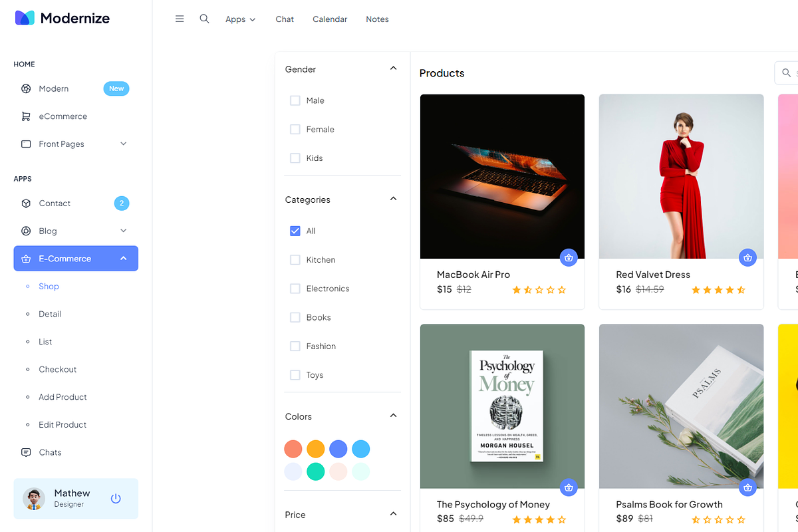This screenshot has height=532, width=798.
Task: Check the Male gender checkbox
Action: (x=295, y=101)
